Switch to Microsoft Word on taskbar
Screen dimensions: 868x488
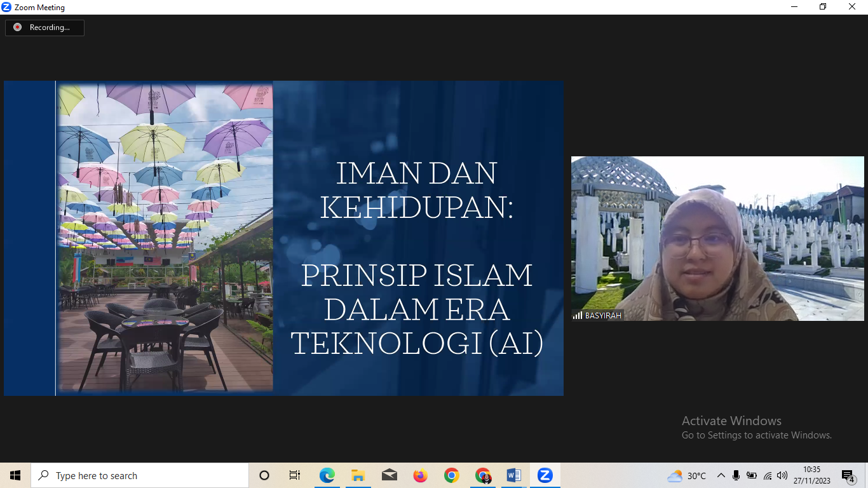coord(514,475)
